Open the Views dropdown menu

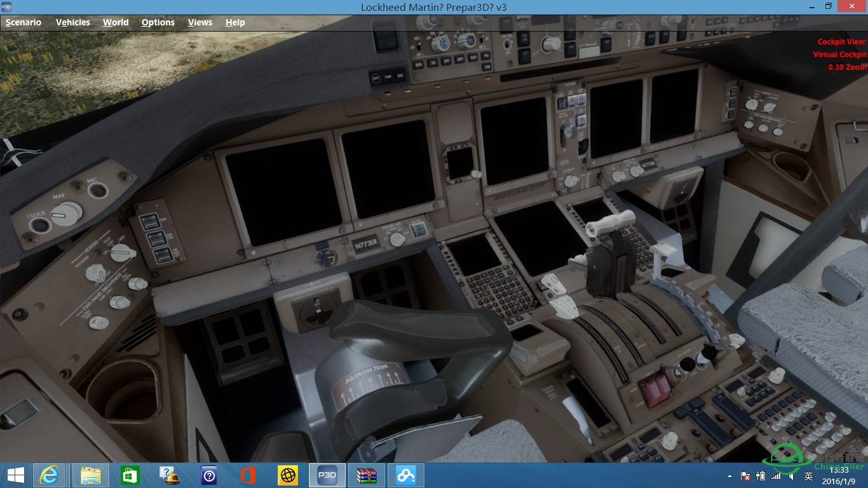pyautogui.click(x=200, y=22)
